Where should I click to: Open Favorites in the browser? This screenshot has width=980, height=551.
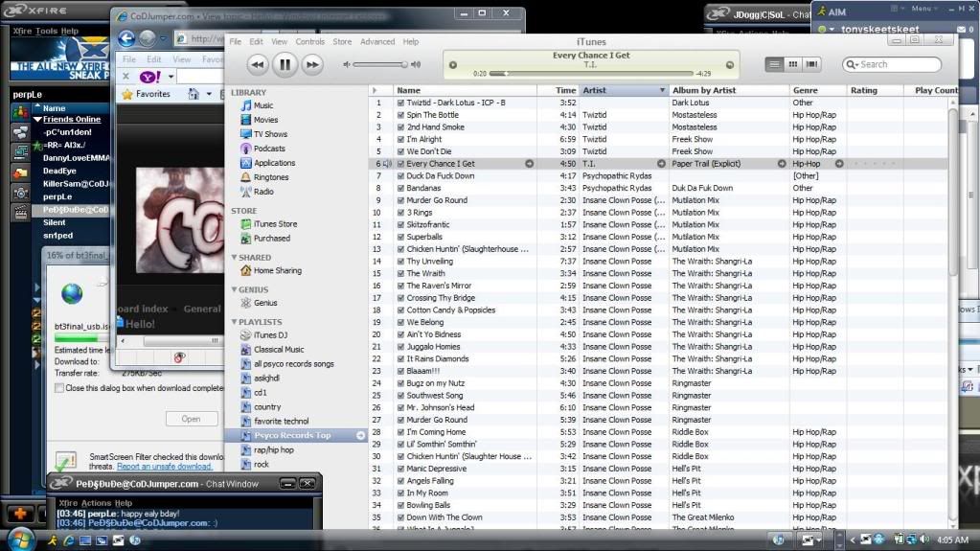tap(147, 95)
